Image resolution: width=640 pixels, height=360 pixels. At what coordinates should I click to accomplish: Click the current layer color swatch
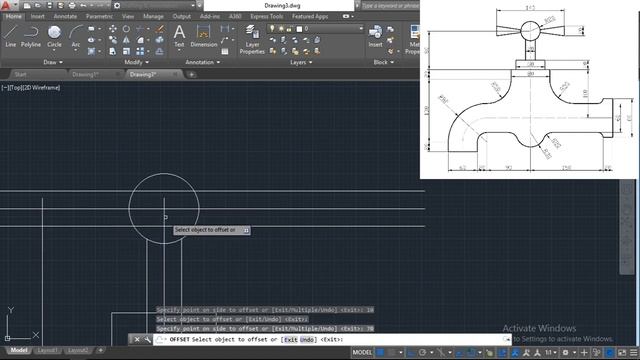(299, 29)
